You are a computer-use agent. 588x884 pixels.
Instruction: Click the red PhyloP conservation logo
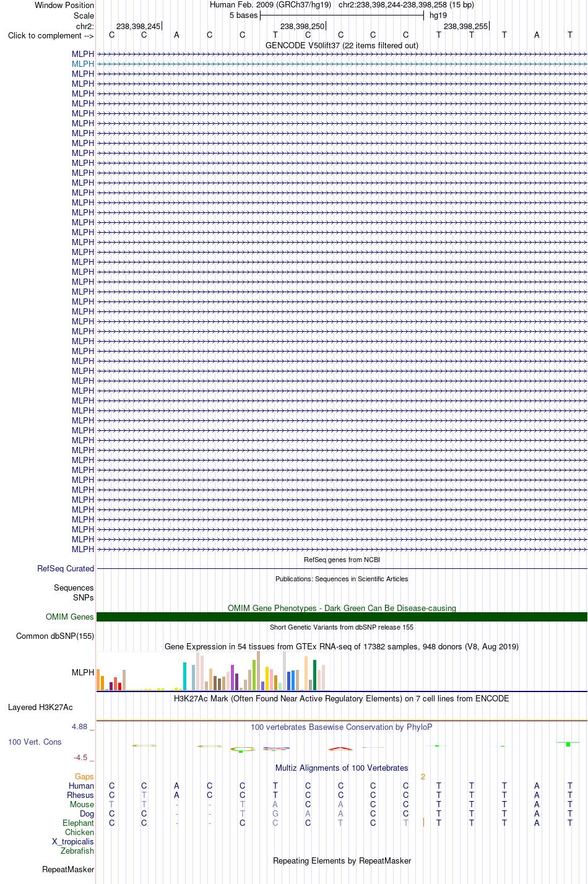[340, 748]
